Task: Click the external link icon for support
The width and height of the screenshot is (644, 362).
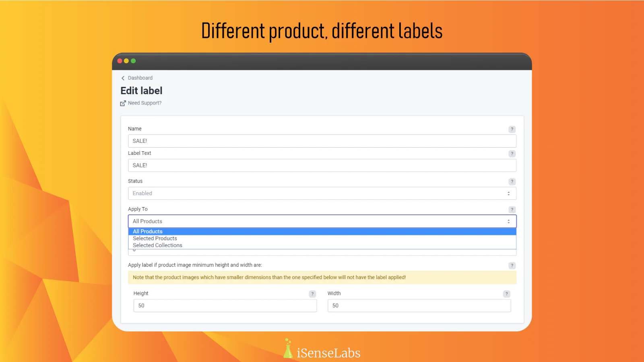Action: coord(123,103)
